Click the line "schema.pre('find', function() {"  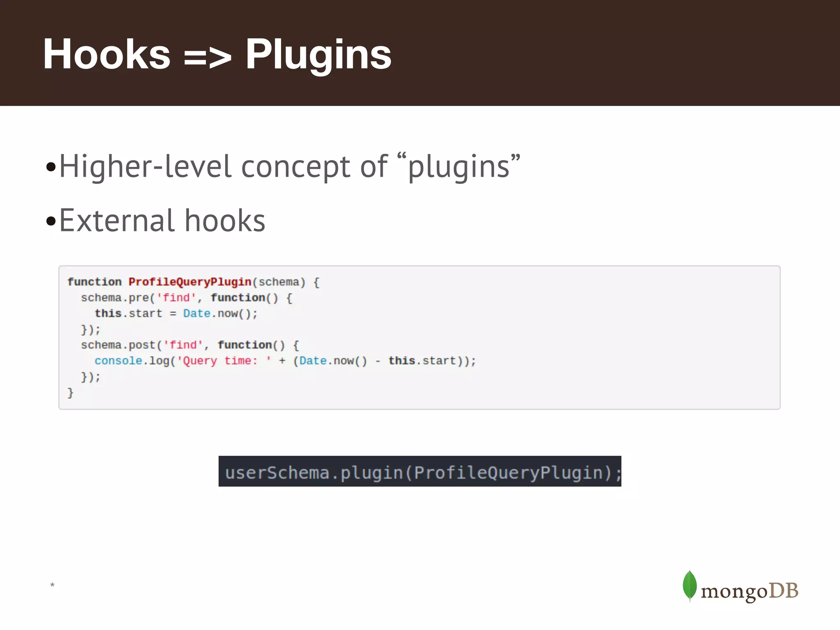187,298
